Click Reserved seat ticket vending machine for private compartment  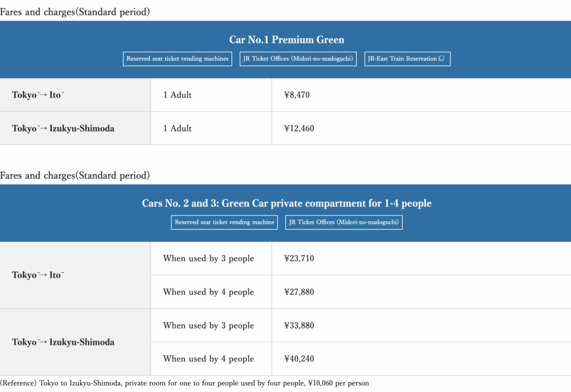tap(224, 222)
